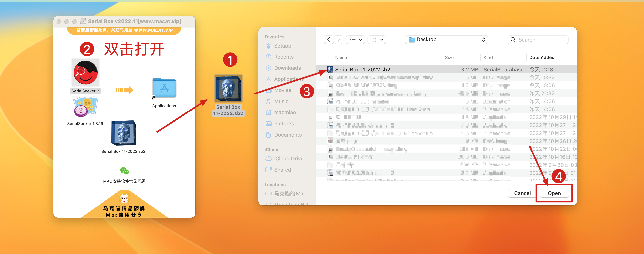Sort the list by Date Added column
The image size is (644, 254).
tap(542, 58)
